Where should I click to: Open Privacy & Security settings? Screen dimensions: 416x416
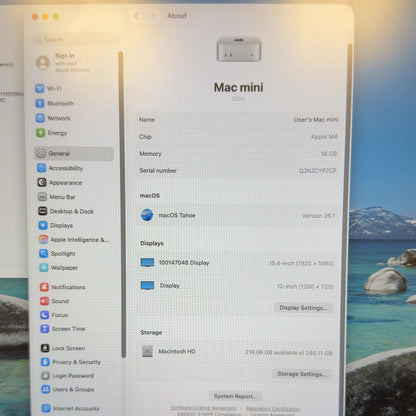point(71,362)
